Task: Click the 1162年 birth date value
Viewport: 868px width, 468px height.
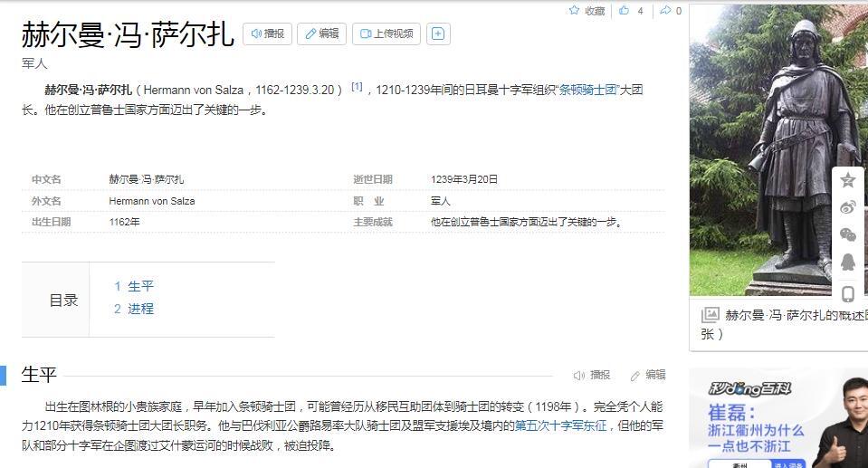Action: tap(124, 222)
